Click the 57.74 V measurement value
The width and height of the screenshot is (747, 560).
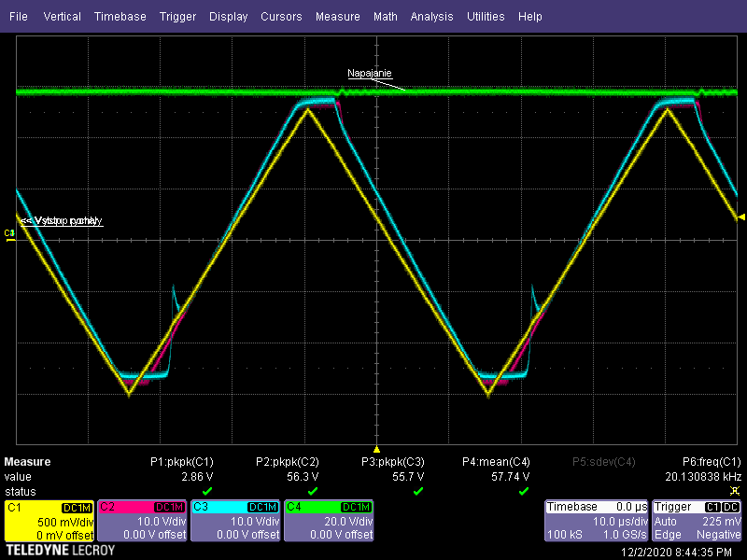510,477
